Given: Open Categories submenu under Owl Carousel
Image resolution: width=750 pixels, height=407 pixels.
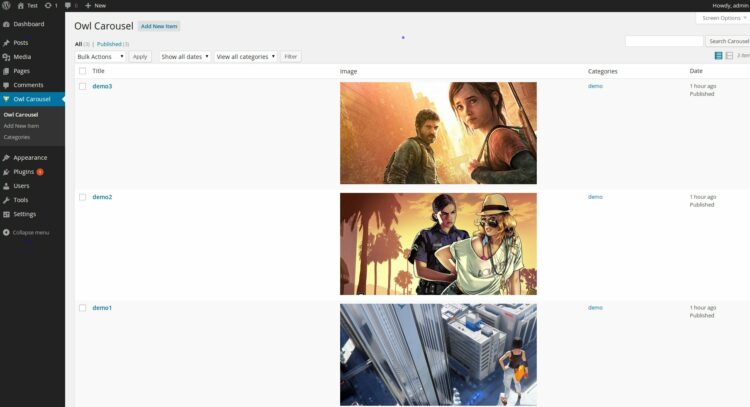Looking at the screenshot, I should click(x=17, y=137).
